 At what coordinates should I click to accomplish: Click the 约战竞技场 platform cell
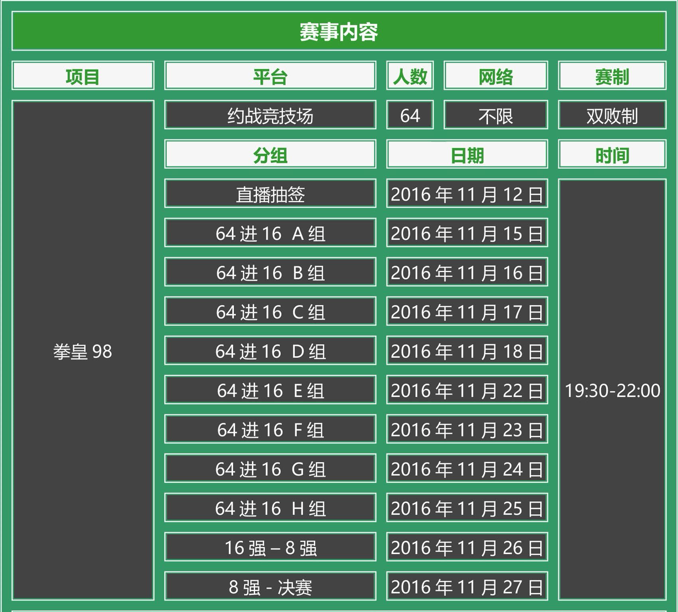(x=270, y=115)
